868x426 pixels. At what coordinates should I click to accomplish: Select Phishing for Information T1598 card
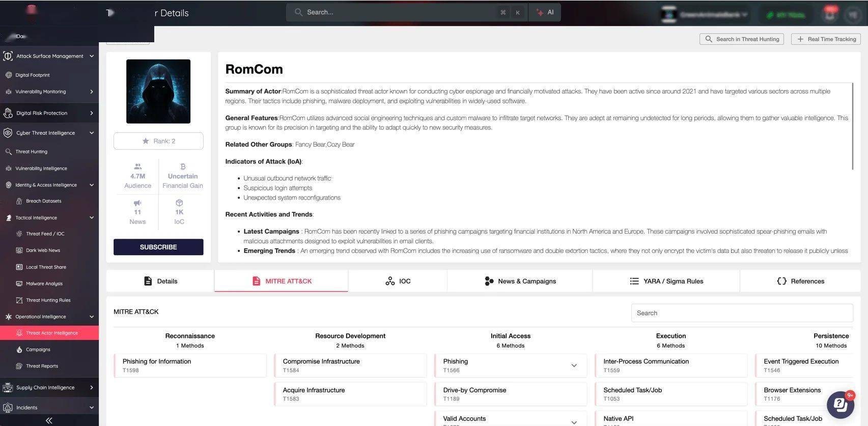[190, 365]
